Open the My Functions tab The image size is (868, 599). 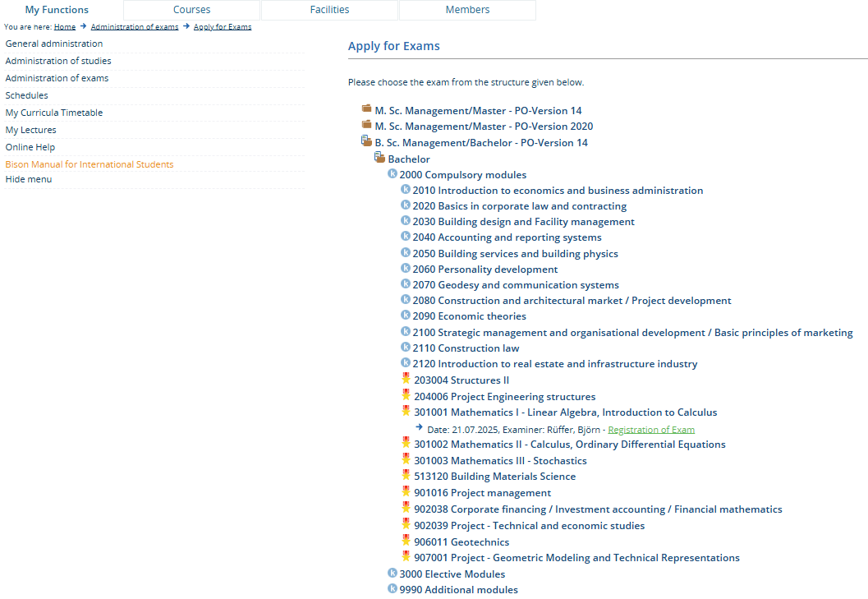(57, 10)
